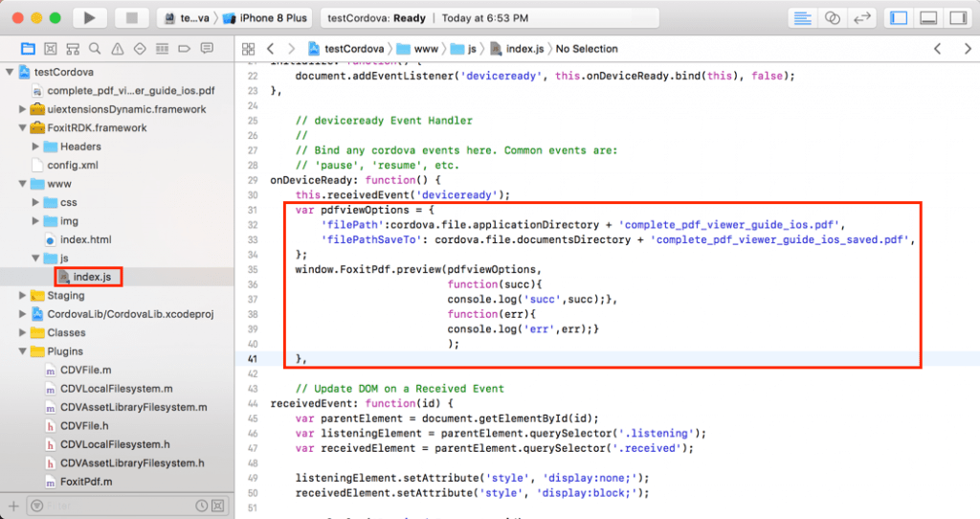The image size is (980, 519).
Task: Open the No Selection symbol menu
Action: click(587, 49)
